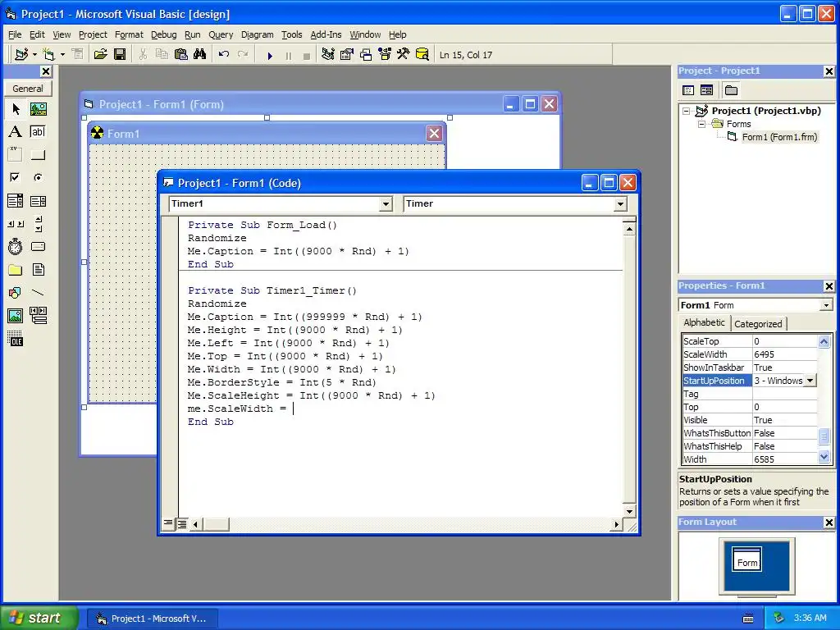The width and height of the screenshot is (840, 630).
Task: Select the FileListBox control tool
Action: (x=38, y=269)
